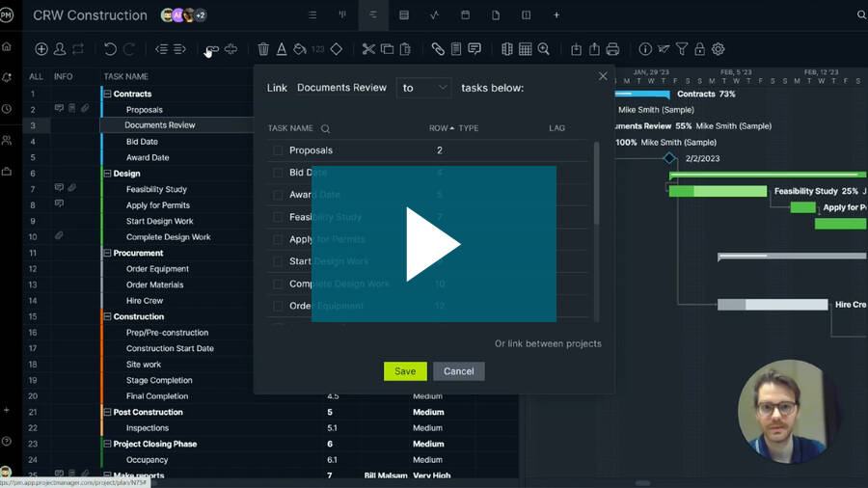The height and width of the screenshot is (488, 868).
Task: Collapse the Contracts group
Action: (107, 95)
